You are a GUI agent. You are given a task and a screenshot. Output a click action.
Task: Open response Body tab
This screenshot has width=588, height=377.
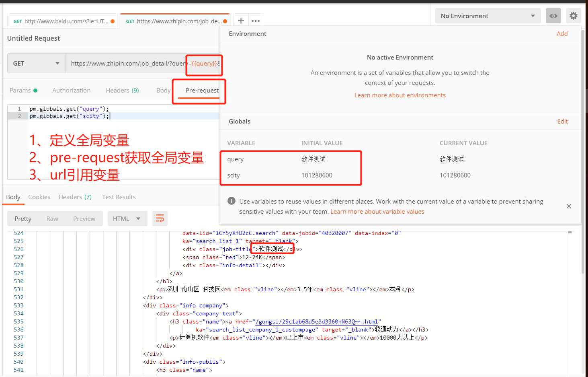13,197
